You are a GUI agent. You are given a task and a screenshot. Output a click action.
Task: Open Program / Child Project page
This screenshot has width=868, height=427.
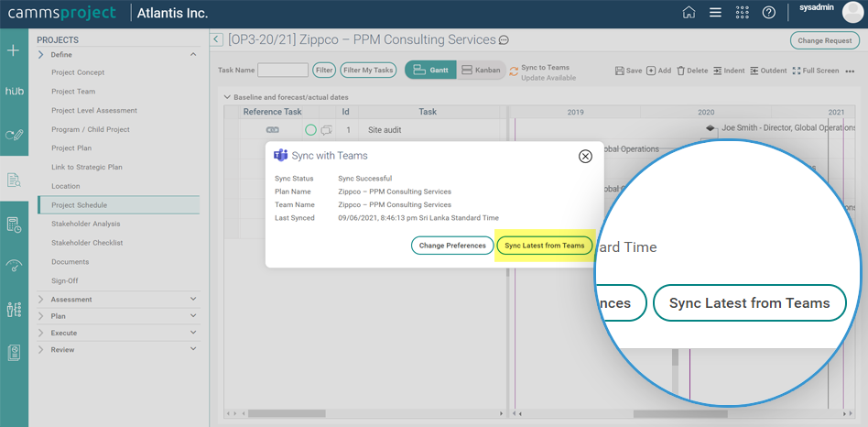pos(91,129)
